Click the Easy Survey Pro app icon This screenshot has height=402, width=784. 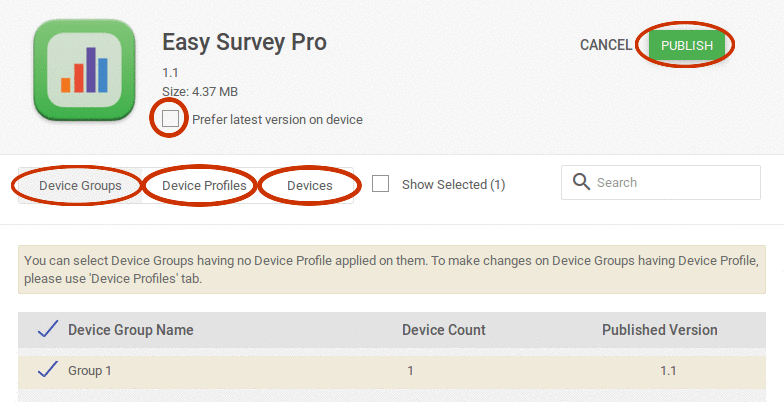click(x=84, y=70)
